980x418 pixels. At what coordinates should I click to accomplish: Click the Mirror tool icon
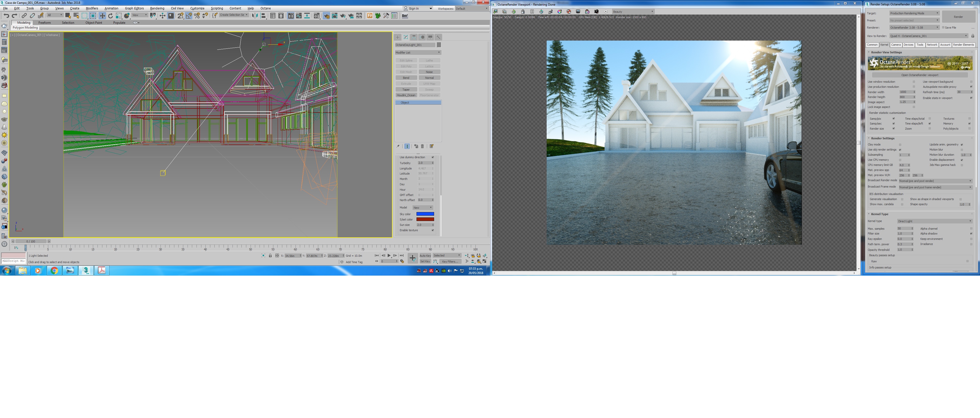pyautogui.click(x=255, y=16)
